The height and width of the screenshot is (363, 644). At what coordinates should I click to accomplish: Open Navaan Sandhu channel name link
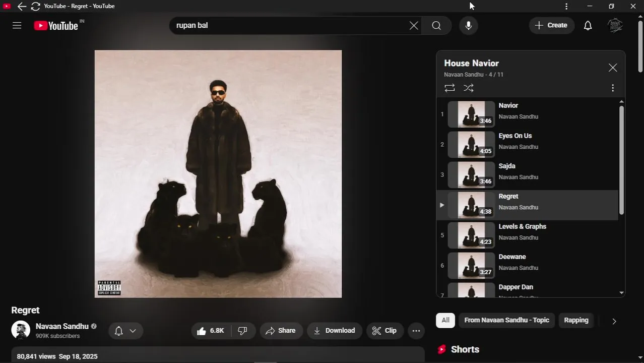[x=62, y=326]
